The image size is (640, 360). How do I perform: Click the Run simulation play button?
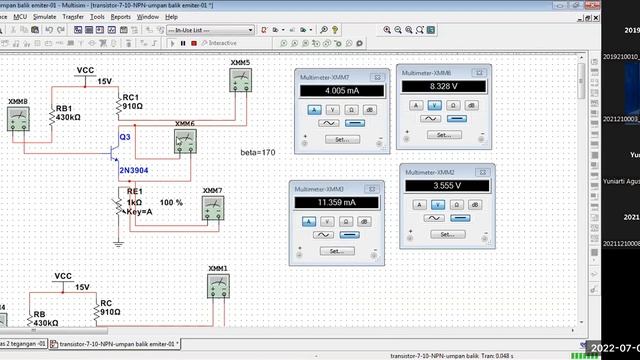click(x=172, y=43)
